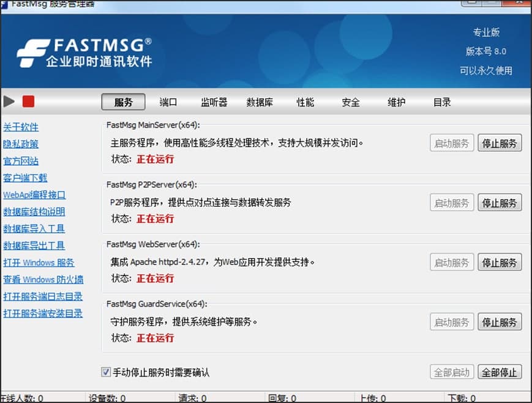The image size is (532, 403).
Task: Open the 客户端下载 link
Action: [24, 178]
